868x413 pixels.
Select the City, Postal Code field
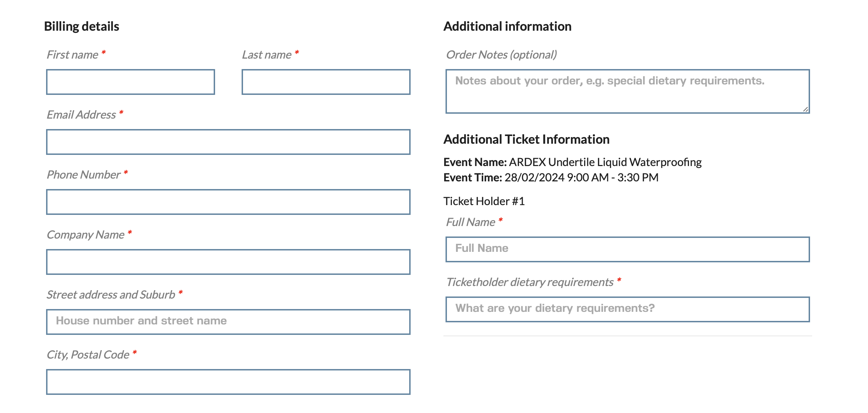point(228,382)
